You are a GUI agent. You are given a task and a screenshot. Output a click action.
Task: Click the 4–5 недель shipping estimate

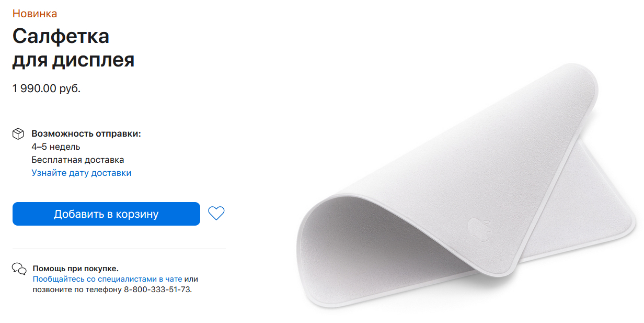[56, 147]
